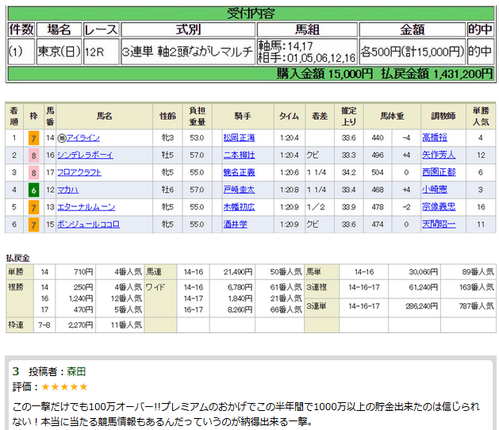The image size is (499, 430).
Task: Click green frame badge 6 in マカハ row
Action: tap(34, 190)
